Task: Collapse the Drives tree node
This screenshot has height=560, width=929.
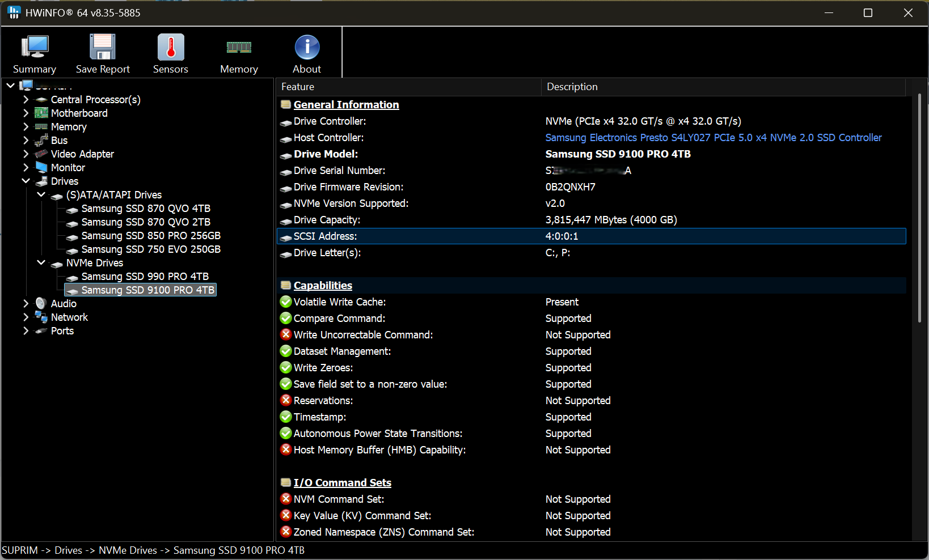Action: click(x=26, y=181)
